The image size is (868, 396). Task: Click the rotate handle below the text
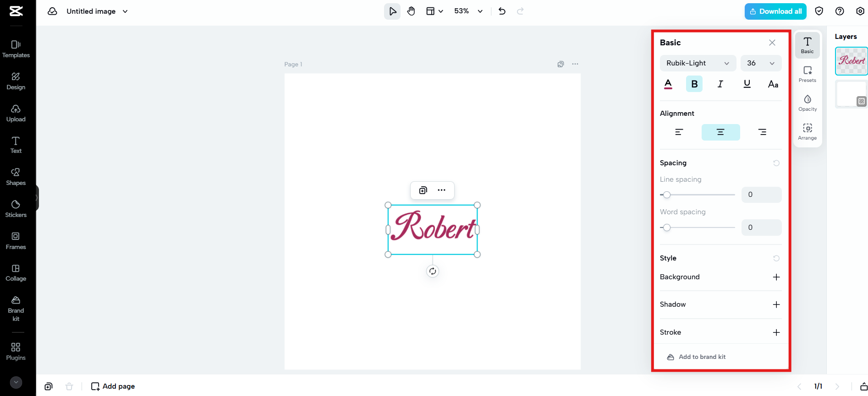433,271
